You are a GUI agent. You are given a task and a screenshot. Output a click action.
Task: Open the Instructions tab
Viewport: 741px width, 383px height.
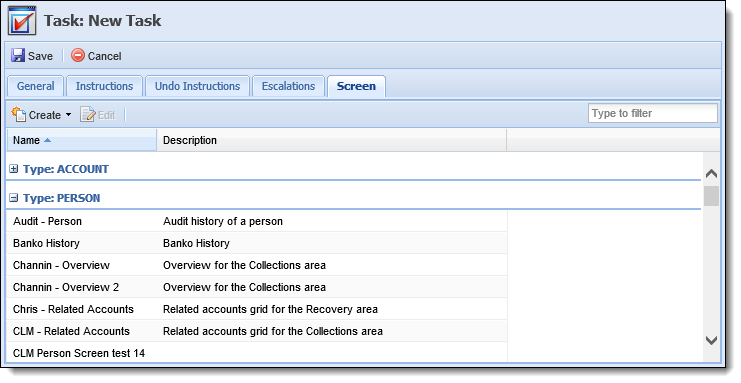104,86
